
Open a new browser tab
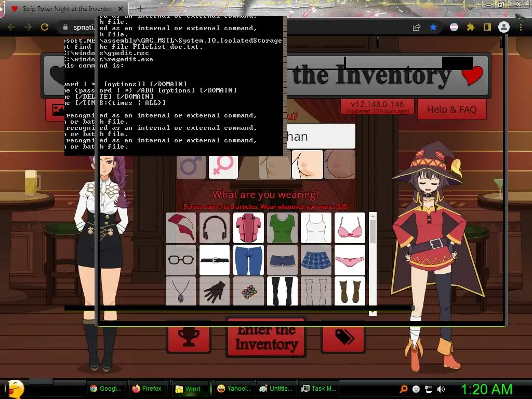click(140, 9)
